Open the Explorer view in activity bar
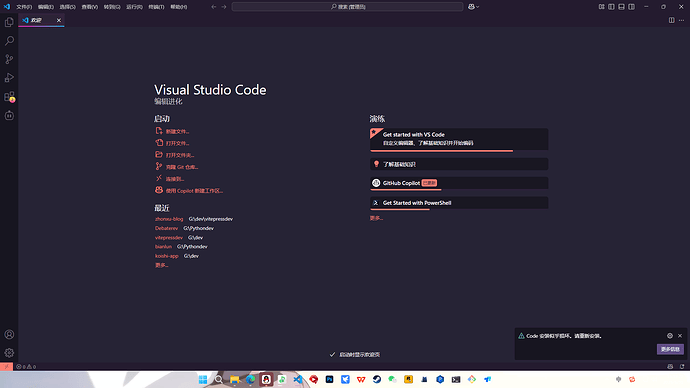 pyautogui.click(x=9, y=22)
